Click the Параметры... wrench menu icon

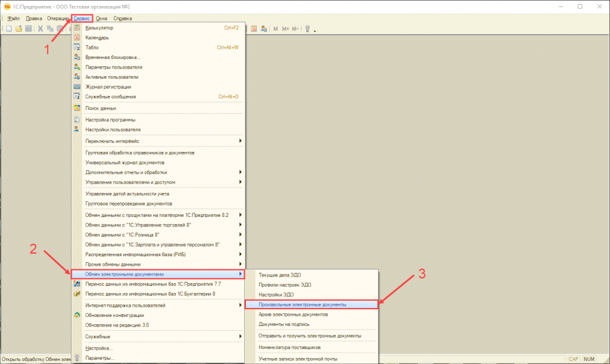click(x=77, y=358)
